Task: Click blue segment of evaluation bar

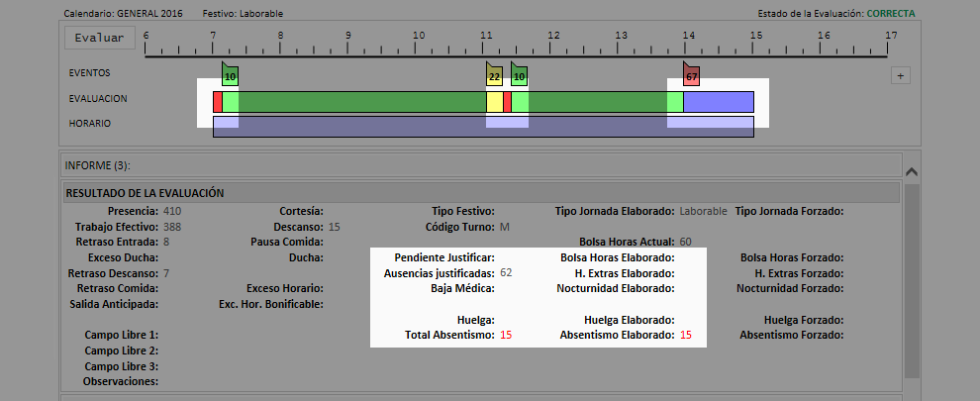Action: click(x=719, y=102)
